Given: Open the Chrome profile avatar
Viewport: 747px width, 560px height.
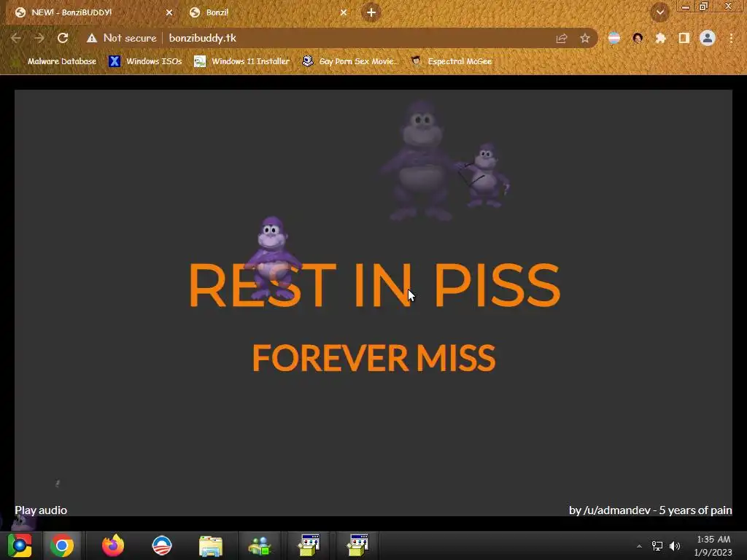Looking at the screenshot, I should coord(708,38).
